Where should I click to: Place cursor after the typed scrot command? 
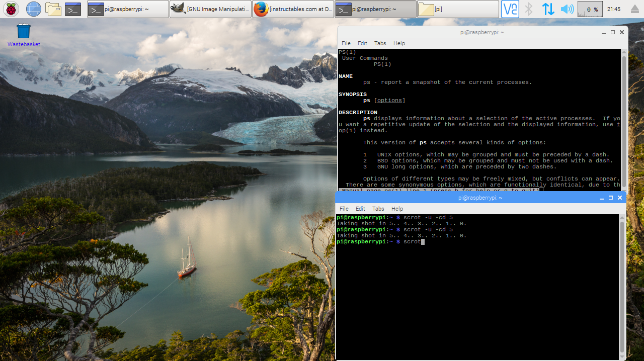pos(422,241)
